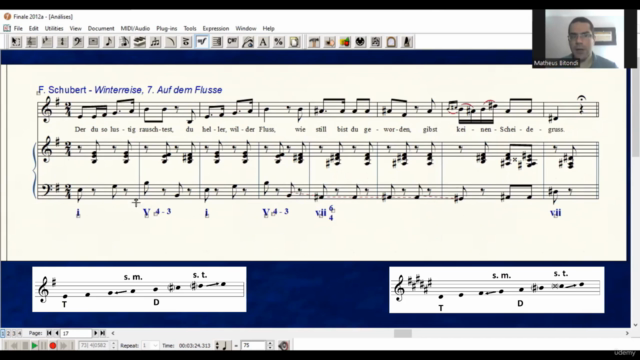640x360 pixels.
Task: Select the Page Layout tool icon
Action: click(295, 42)
